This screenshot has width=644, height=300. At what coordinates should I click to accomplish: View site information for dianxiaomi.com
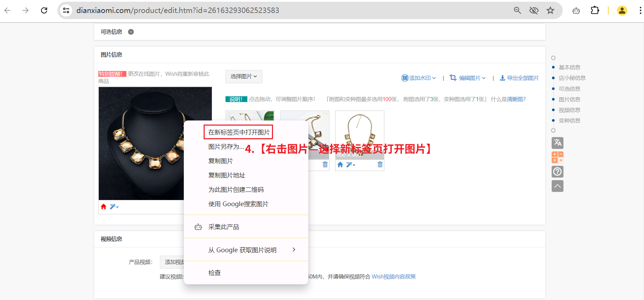coord(66,11)
